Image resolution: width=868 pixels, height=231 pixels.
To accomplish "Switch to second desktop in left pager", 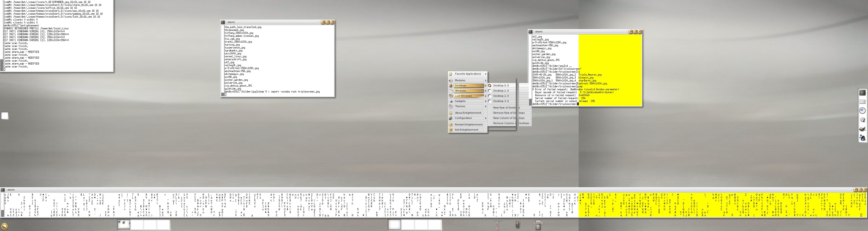I will pos(137,225).
